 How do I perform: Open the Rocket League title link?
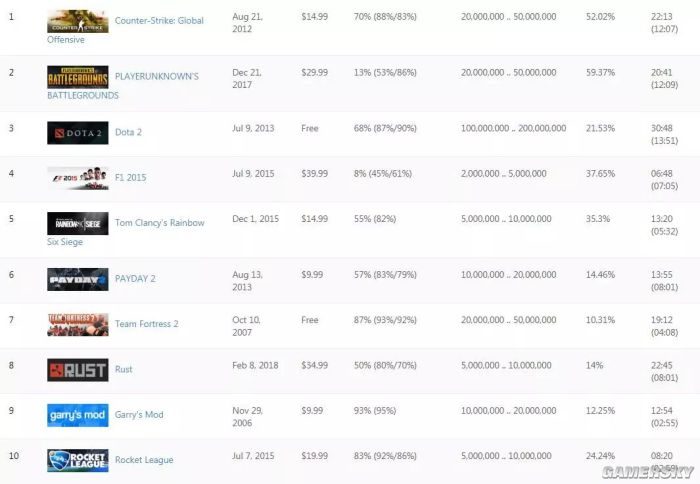[x=144, y=460]
